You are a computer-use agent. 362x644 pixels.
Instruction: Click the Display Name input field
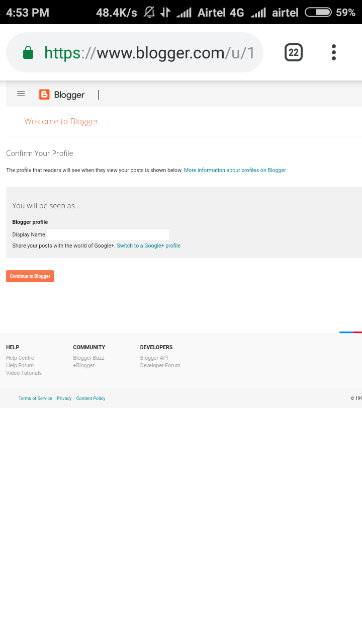(x=108, y=234)
